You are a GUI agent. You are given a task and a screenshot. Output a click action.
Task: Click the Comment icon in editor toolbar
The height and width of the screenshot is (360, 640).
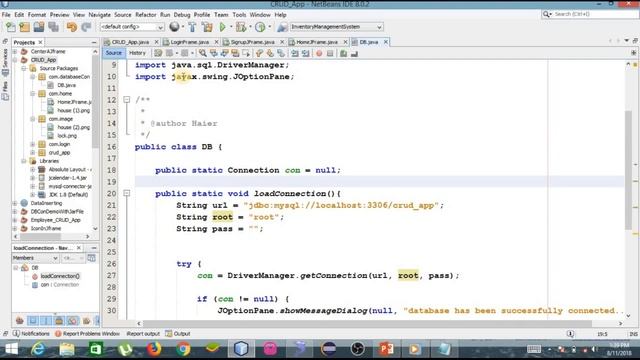coord(344,53)
